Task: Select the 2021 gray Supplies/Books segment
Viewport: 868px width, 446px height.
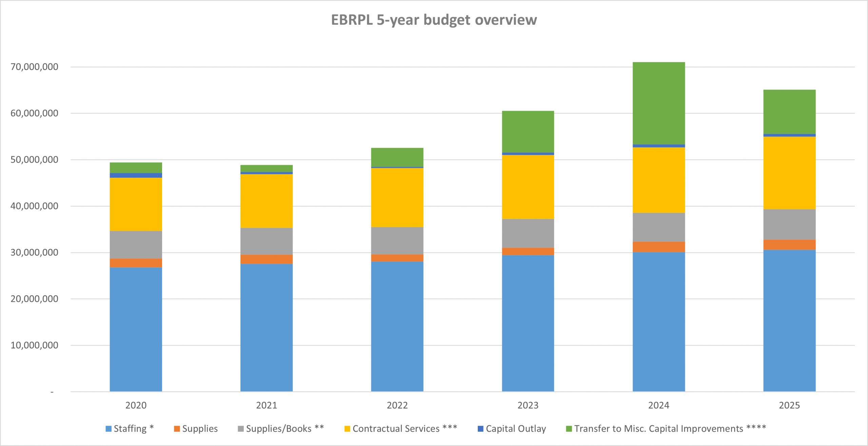Action: coord(267,241)
